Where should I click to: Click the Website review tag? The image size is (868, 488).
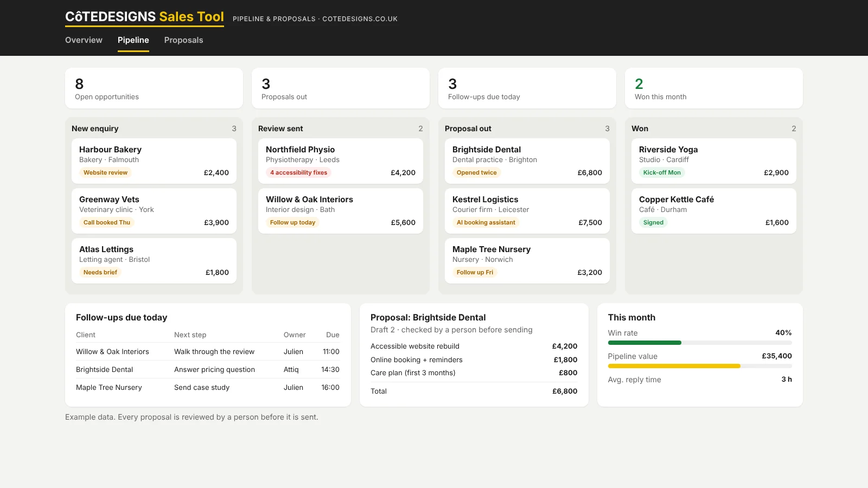pyautogui.click(x=105, y=172)
